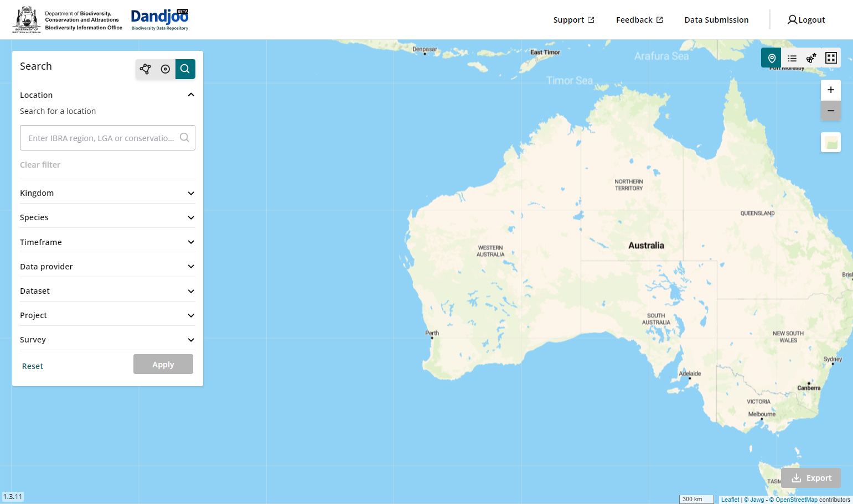
Task: Expand the Data provider filter
Action: tap(107, 267)
